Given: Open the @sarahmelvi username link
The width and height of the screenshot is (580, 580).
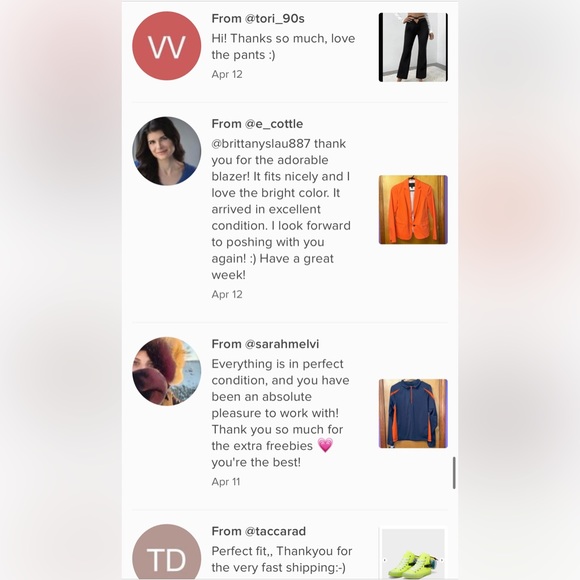Looking at the screenshot, I should pos(282,344).
